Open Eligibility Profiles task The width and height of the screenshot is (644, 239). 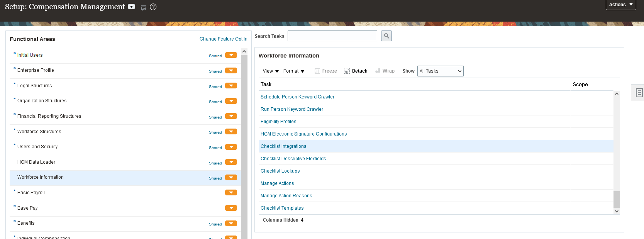[x=278, y=122]
